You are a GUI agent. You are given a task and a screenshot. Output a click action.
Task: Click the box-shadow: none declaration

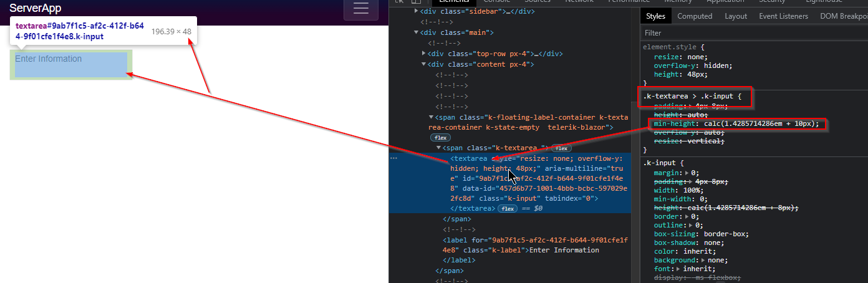click(x=688, y=242)
